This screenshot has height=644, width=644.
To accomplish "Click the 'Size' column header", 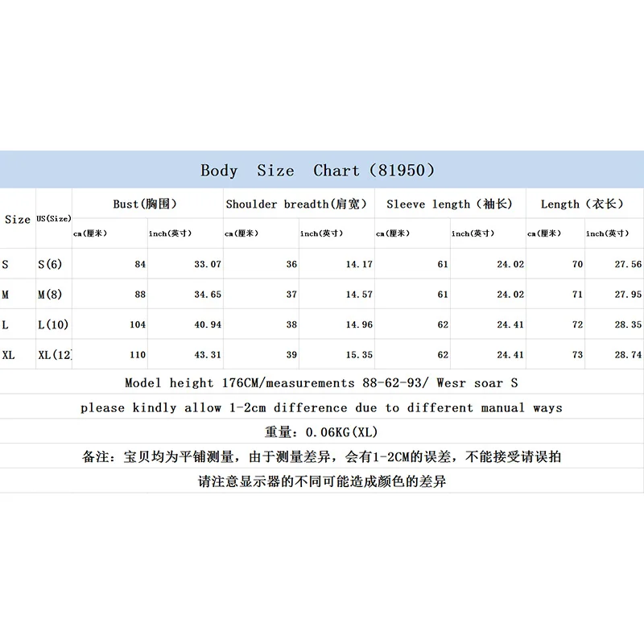I will [17, 219].
